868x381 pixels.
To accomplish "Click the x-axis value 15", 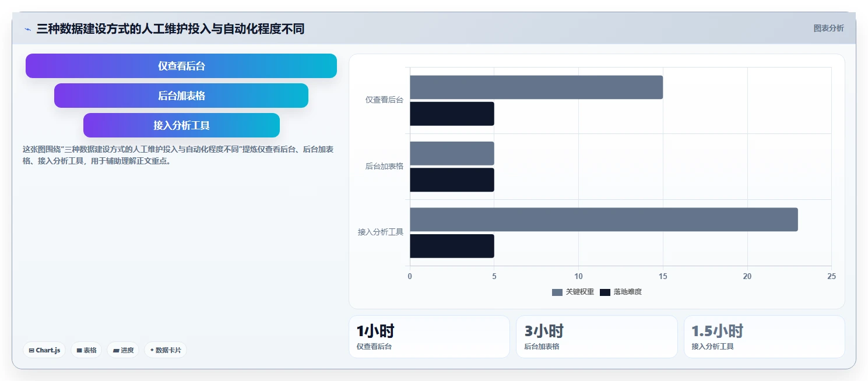I will (x=663, y=277).
